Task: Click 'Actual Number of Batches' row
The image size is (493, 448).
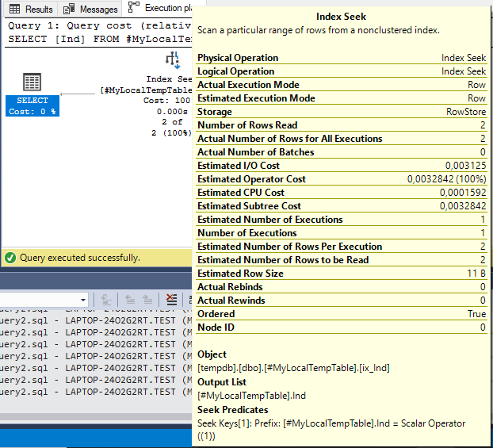Action: coord(342,152)
